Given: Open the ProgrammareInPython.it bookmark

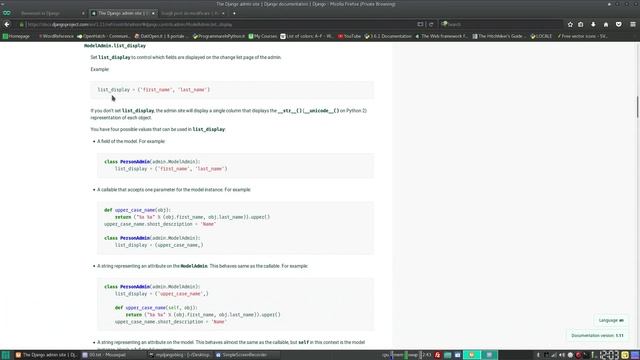Looking at the screenshot, I should [219, 36].
